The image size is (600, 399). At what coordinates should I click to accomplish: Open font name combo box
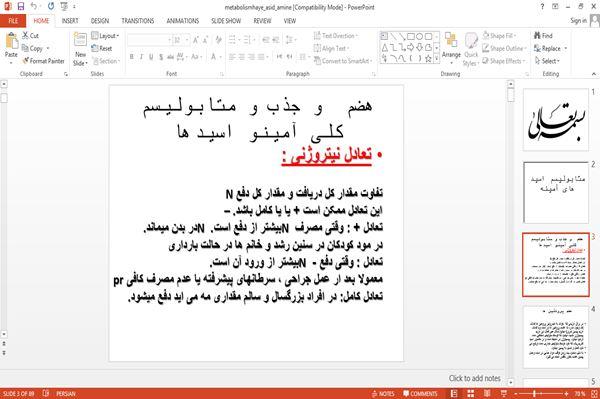click(x=149, y=40)
